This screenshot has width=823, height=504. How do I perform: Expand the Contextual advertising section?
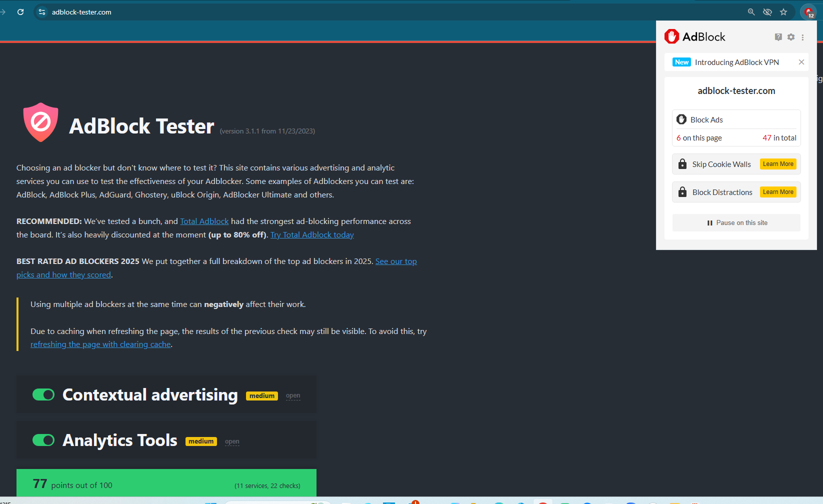[x=293, y=395]
